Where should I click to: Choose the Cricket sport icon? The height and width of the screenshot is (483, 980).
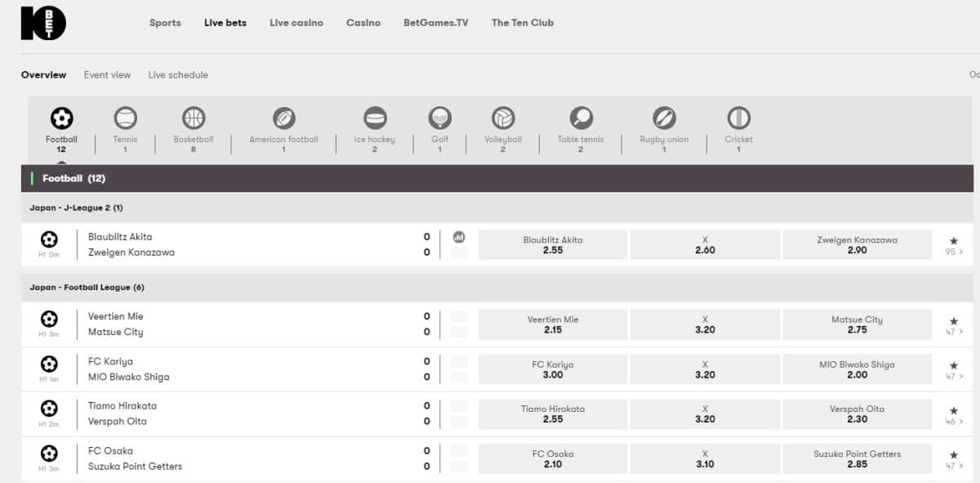coord(738,119)
